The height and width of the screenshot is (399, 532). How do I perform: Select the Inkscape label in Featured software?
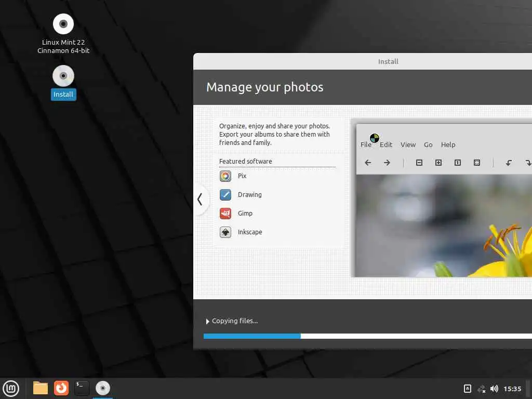tap(250, 232)
